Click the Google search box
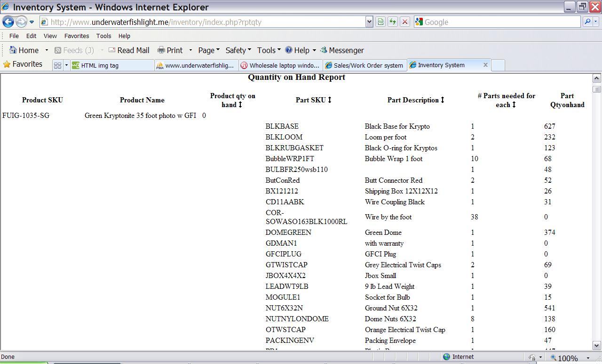Image resolution: width=602 pixels, height=364 pixels. click(497, 22)
